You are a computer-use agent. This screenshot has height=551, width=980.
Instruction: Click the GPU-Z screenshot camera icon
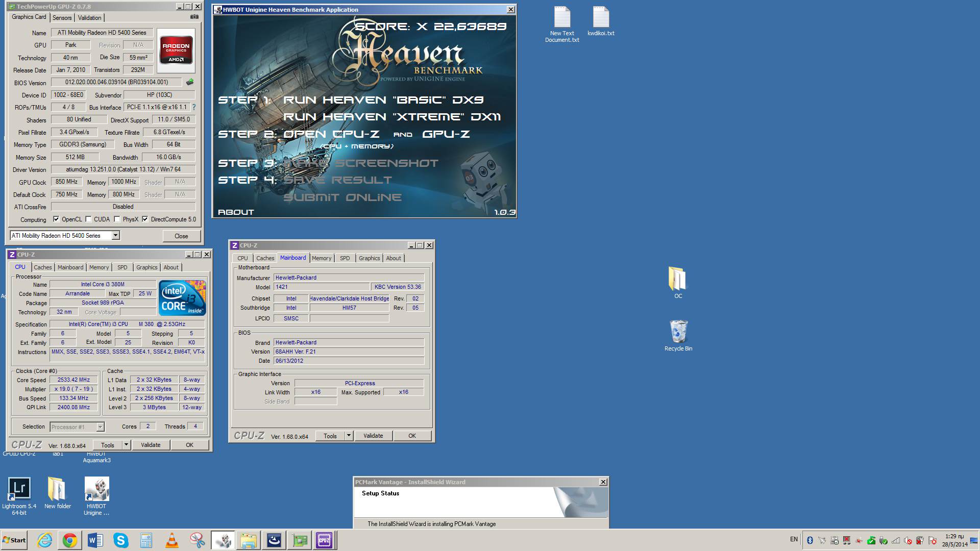pos(194,17)
